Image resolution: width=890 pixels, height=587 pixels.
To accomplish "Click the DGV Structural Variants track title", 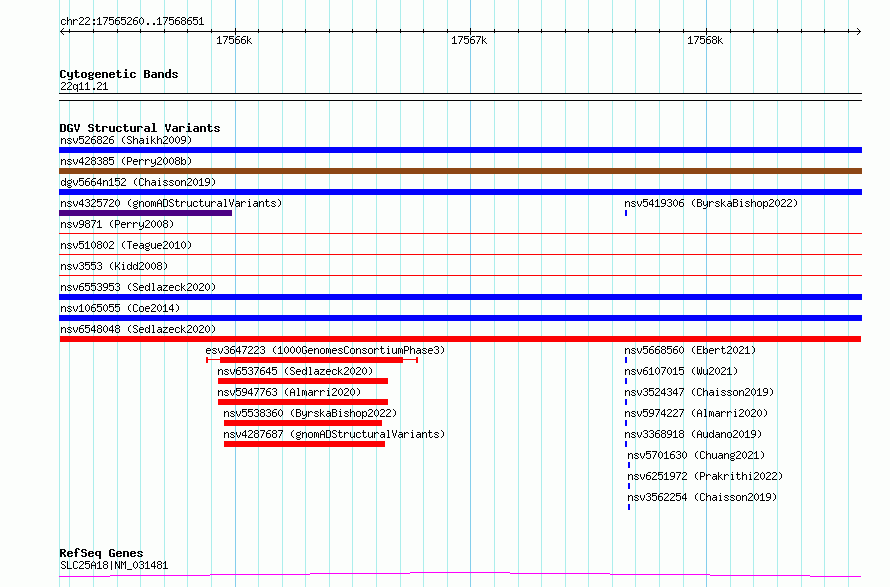I will point(140,128).
